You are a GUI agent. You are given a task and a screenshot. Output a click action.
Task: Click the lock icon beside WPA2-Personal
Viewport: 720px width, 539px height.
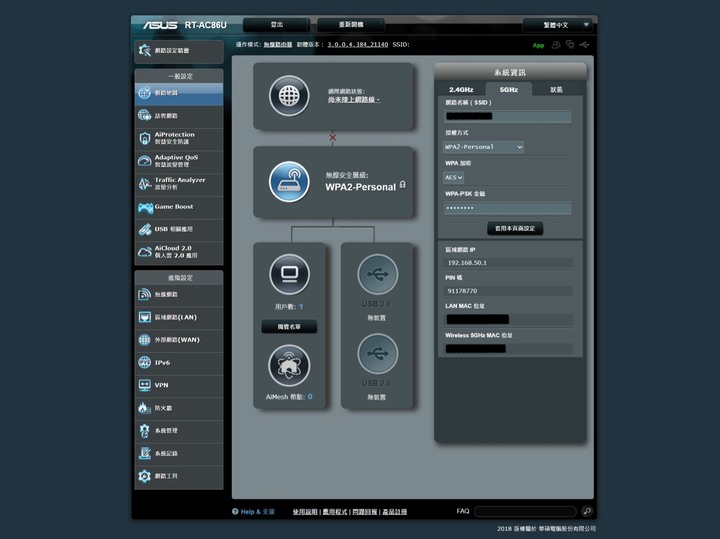[403, 185]
